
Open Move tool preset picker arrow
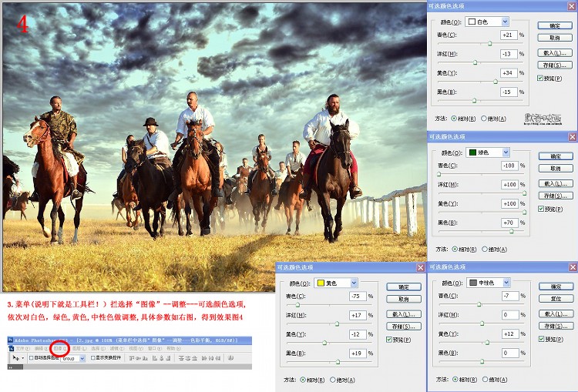pos(22,358)
